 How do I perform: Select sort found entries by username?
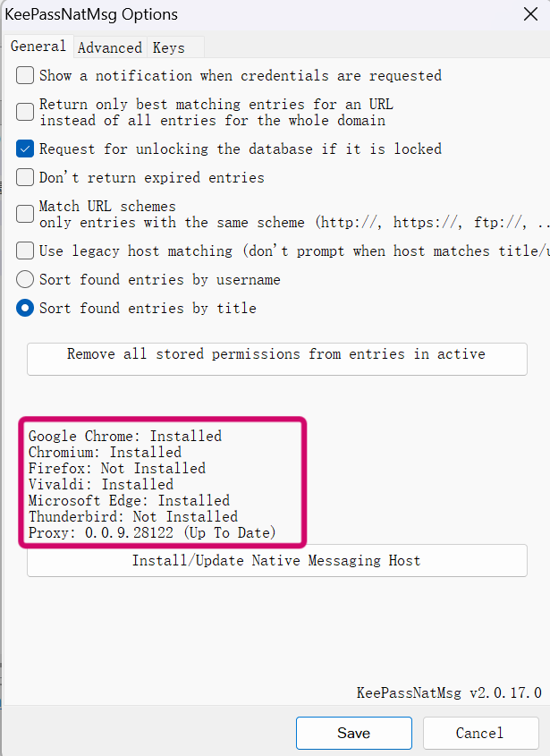point(24,279)
